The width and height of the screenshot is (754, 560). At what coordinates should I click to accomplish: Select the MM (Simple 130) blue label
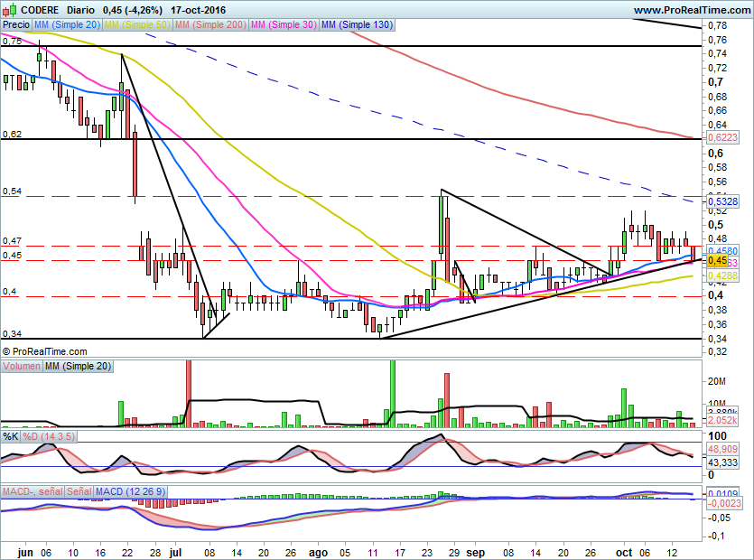357,25
